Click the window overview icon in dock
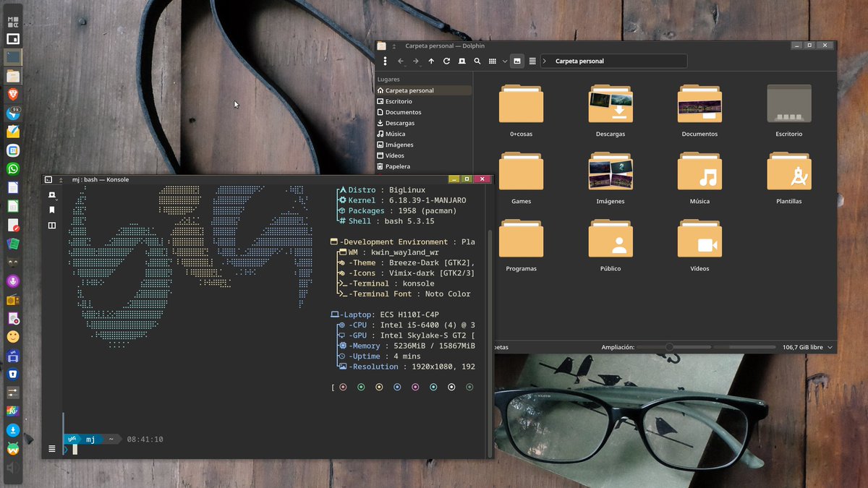This screenshot has height=488, width=868. click(13, 39)
